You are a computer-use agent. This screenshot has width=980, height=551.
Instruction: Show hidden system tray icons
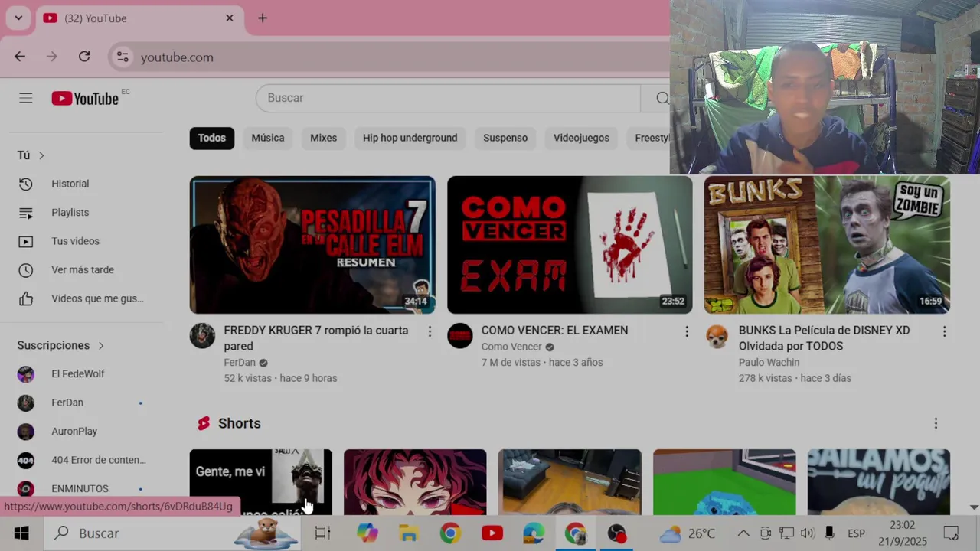(743, 533)
